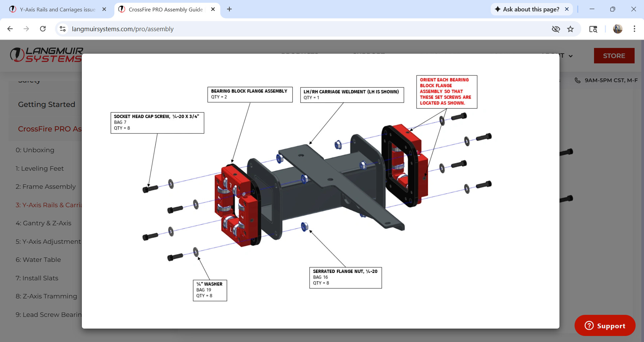The image size is (644, 342).
Task: Close the CrossFire PRO Assembly Guide tab
Action: (213, 9)
